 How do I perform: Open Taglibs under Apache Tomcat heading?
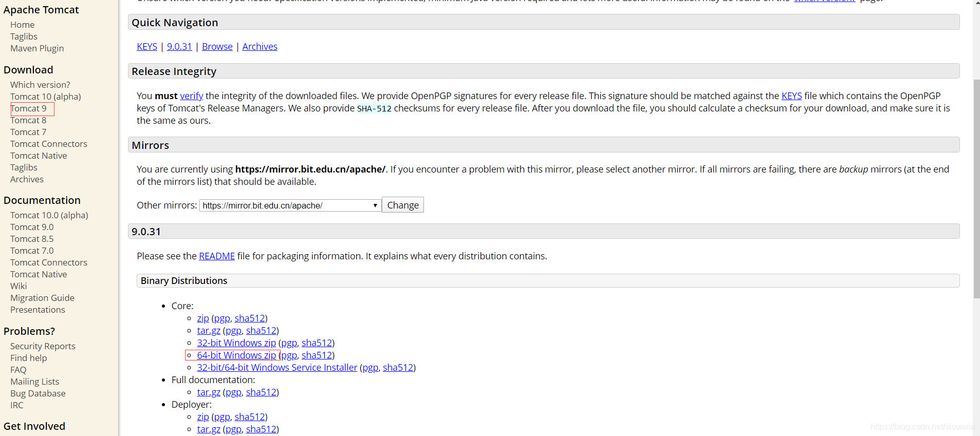[x=24, y=36]
